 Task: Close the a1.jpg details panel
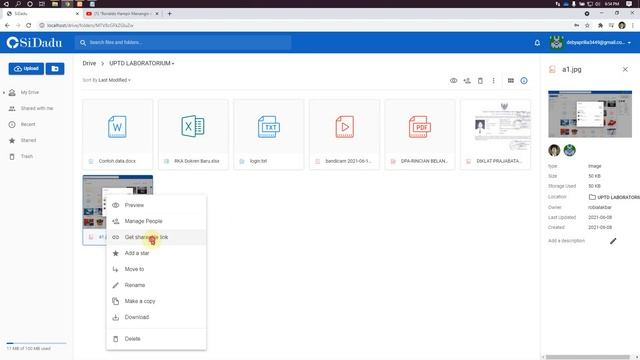pos(625,69)
